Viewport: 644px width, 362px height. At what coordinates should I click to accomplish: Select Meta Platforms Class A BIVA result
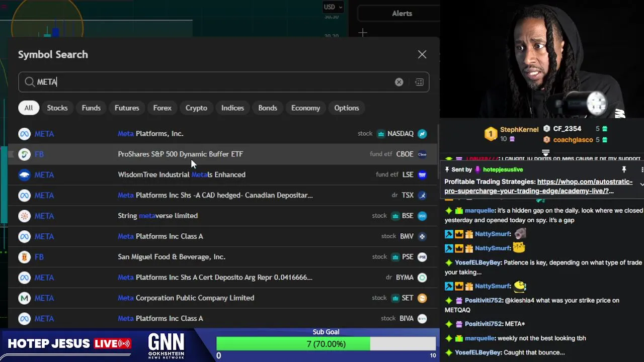tap(222, 318)
